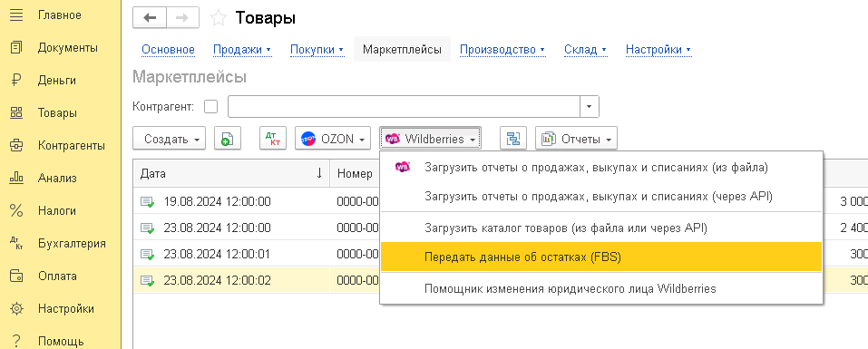Click inside the Контрагент input field
Screen dimensions: 868x349
(x=404, y=107)
